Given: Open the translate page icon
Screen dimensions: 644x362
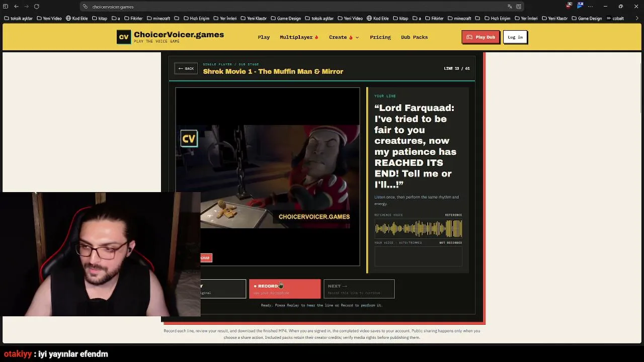Looking at the screenshot, I should (510, 7).
